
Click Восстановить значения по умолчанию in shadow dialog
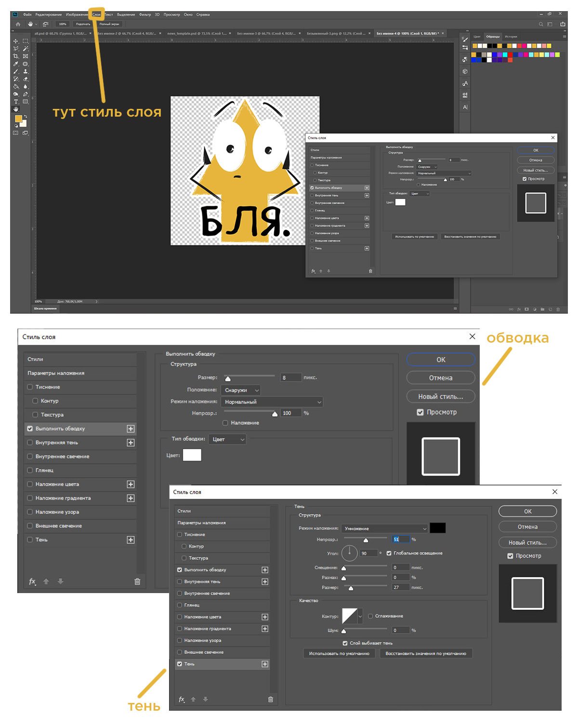pyautogui.click(x=426, y=654)
